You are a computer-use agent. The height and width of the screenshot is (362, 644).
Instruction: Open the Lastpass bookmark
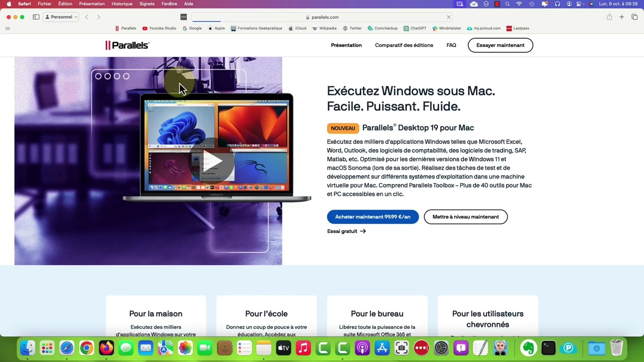tap(518, 28)
